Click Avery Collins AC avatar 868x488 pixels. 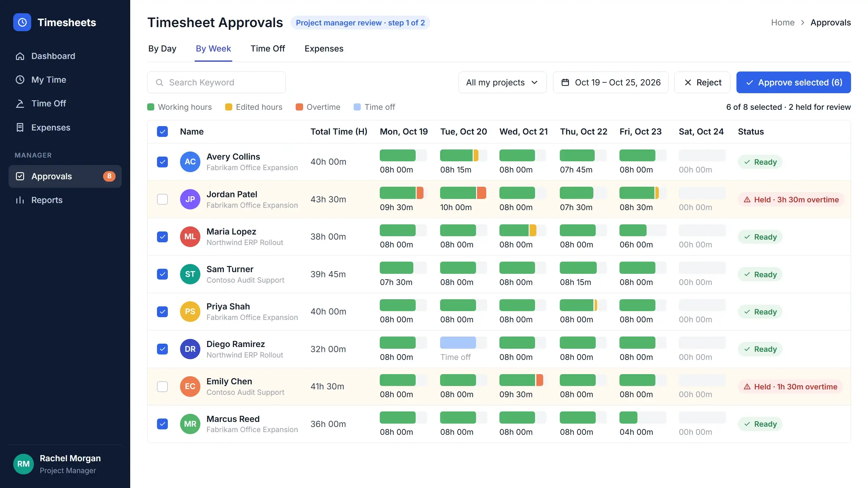[190, 162]
